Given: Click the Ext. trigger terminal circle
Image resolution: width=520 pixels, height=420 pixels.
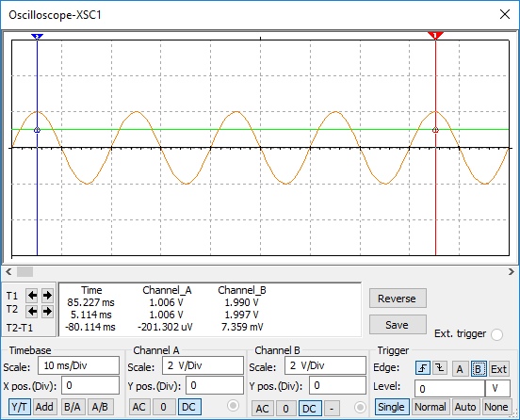Looking at the screenshot, I should 496,334.
